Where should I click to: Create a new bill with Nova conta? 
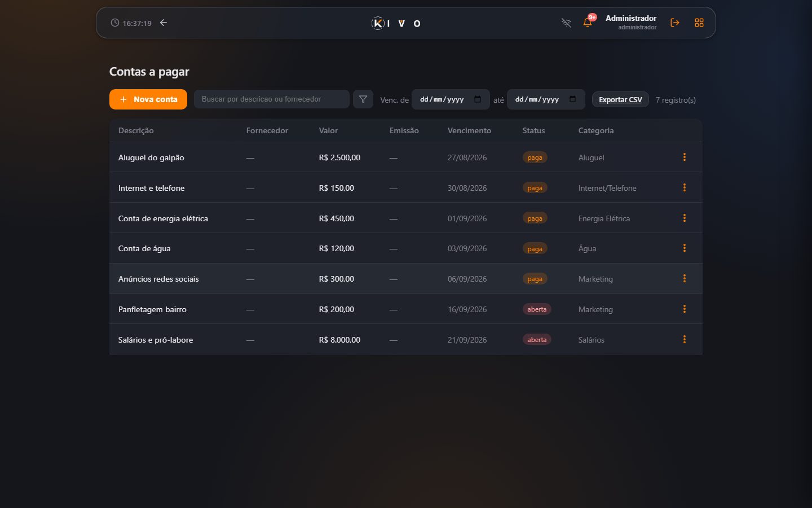tap(148, 99)
